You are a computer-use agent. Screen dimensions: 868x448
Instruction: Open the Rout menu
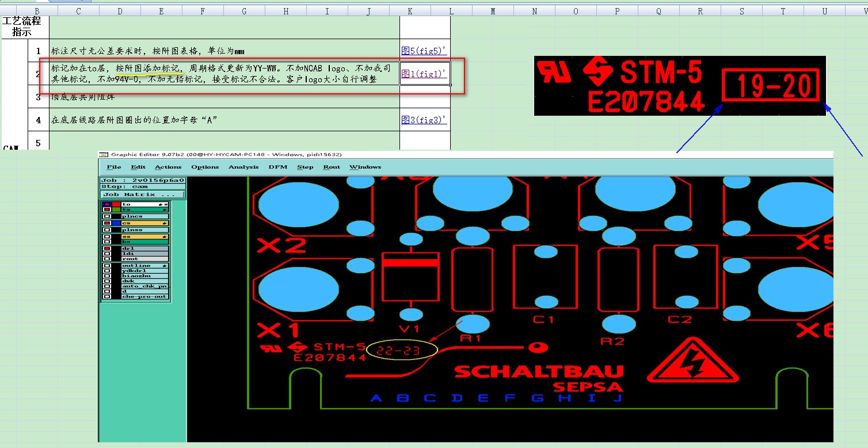coord(332,167)
